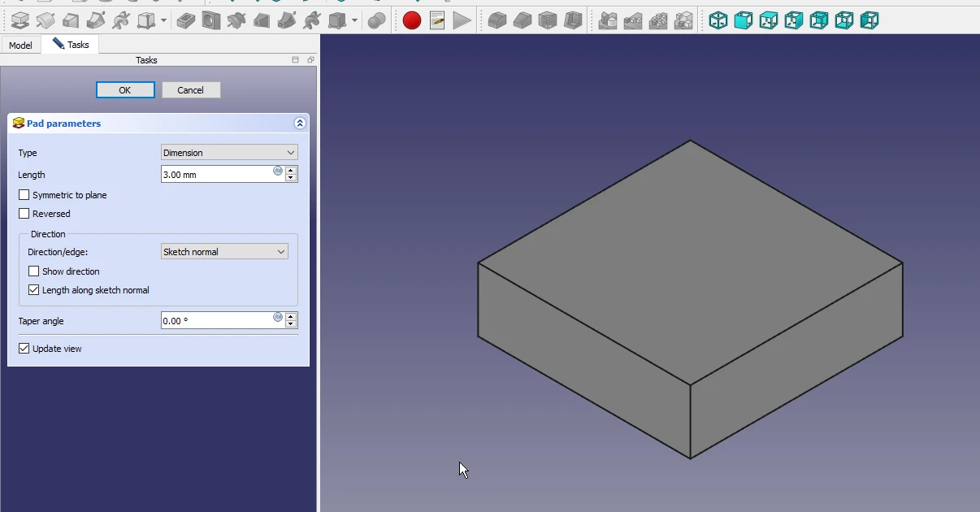Check the Reversed option
Image resolution: width=980 pixels, height=512 pixels.
24,214
